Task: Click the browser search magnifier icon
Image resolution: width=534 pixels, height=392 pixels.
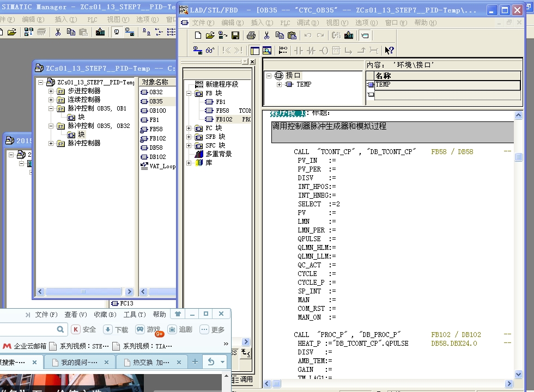Action: tap(60, 329)
